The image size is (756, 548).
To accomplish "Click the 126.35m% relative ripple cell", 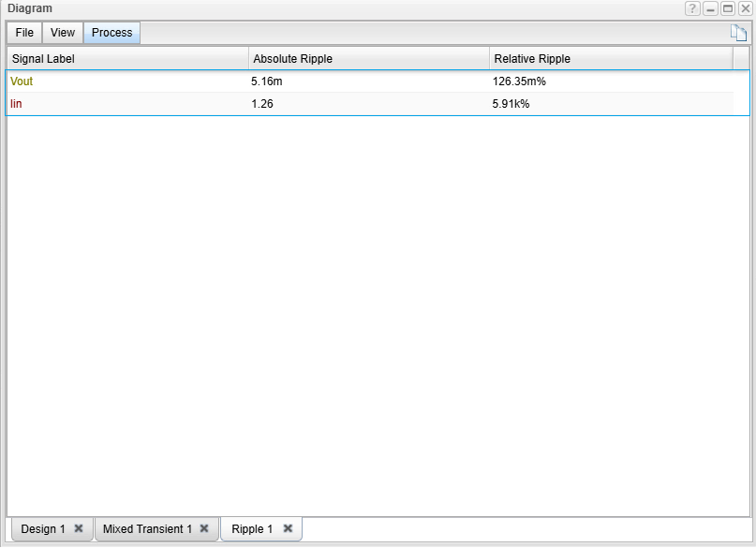I will (519, 81).
